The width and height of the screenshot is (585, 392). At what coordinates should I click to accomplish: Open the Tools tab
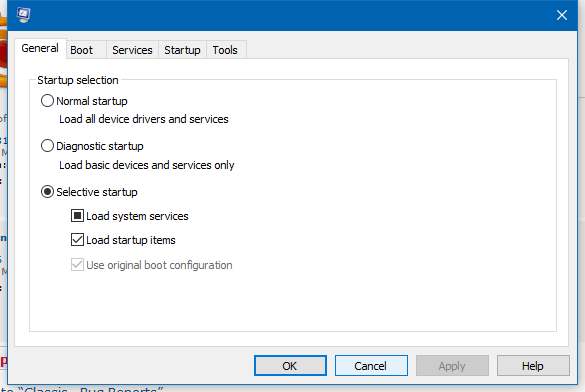tap(226, 50)
